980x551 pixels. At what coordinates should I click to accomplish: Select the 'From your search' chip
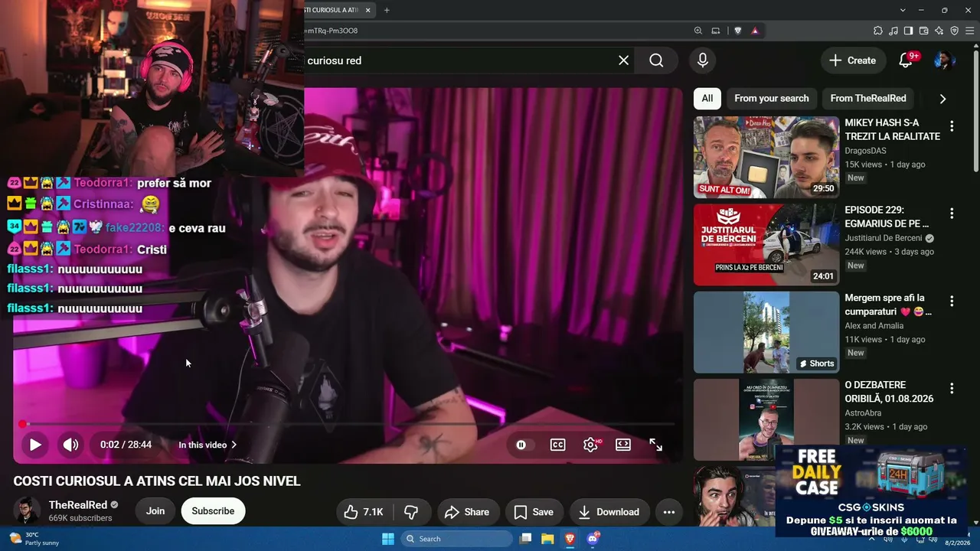(x=771, y=99)
